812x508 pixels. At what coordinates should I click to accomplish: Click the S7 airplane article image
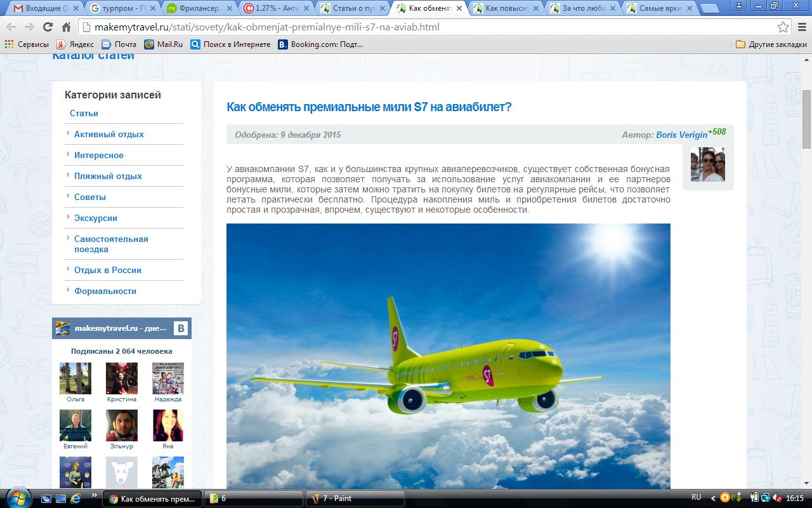[x=449, y=356]
